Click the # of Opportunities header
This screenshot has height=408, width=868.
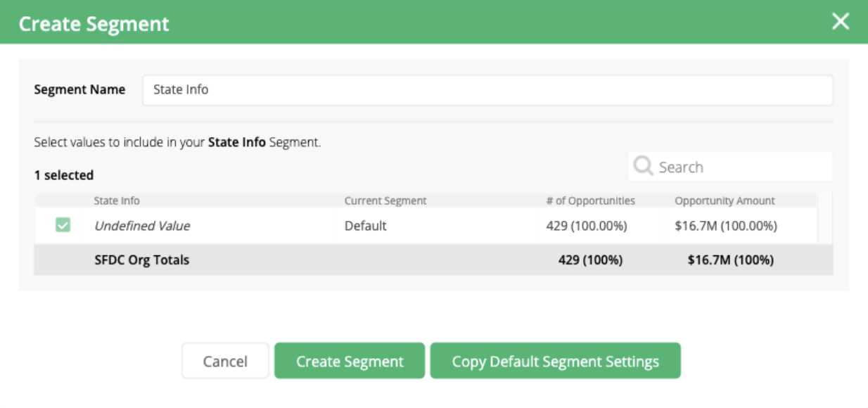[590, 201]
